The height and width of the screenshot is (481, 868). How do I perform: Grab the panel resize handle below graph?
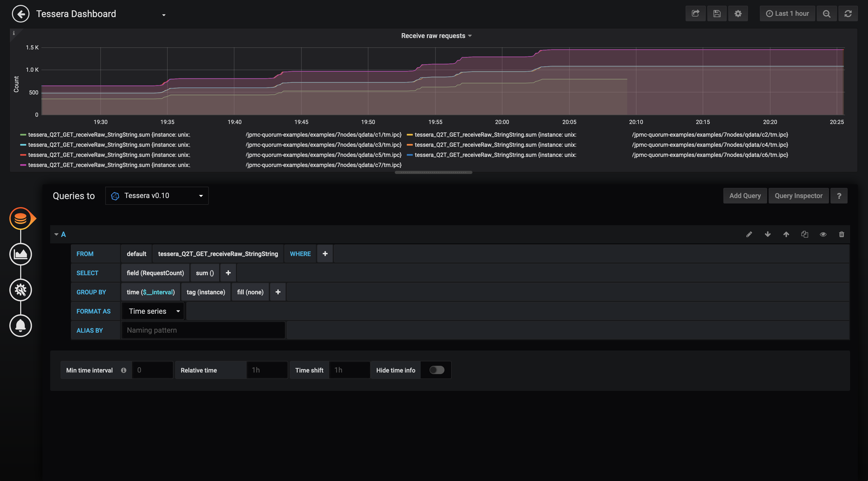(x=433, y=173)
